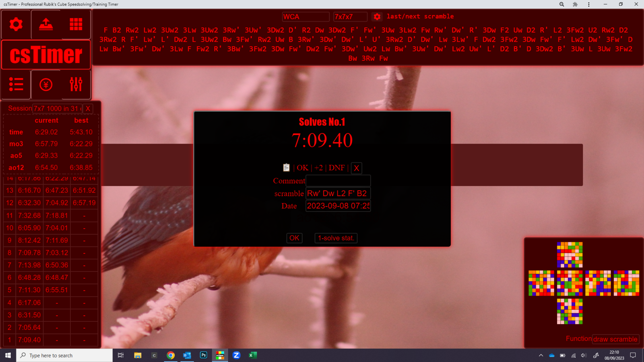Click the last scramble link
The height and width of the screenshot is (362, 644).
click(394, 16)
